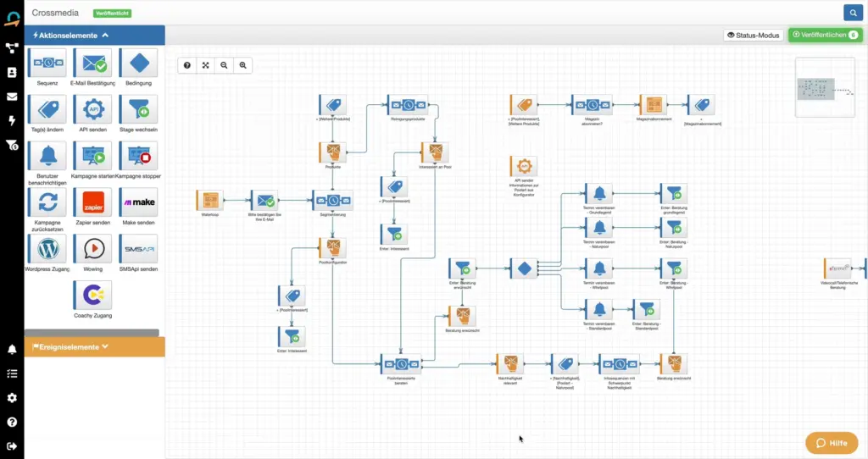
Task: Zoom in on the canvas
Action: tap(243, 65)
